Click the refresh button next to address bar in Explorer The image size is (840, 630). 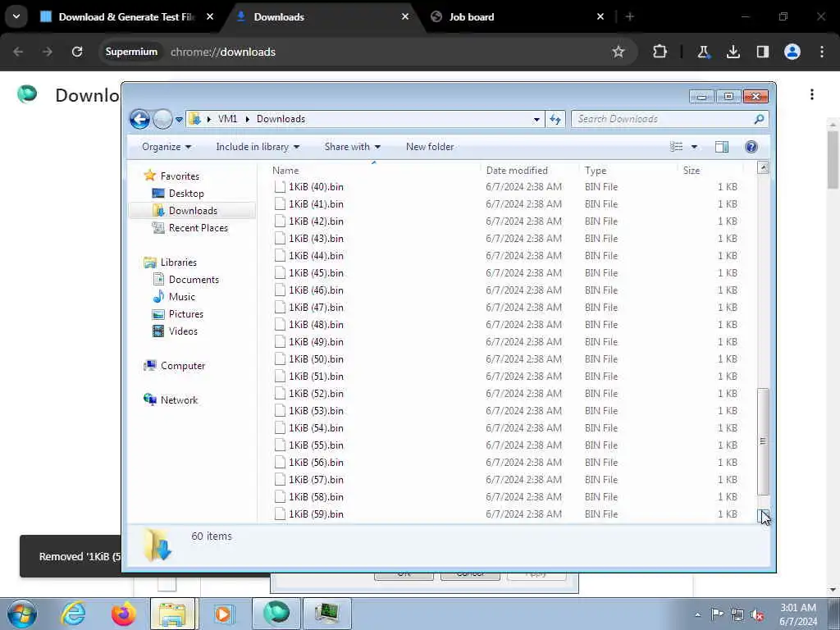pos(555,119)
